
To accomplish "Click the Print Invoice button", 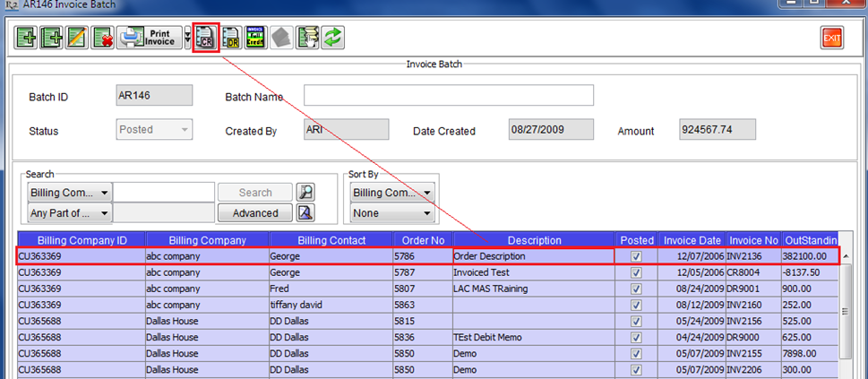I will 149,38.
